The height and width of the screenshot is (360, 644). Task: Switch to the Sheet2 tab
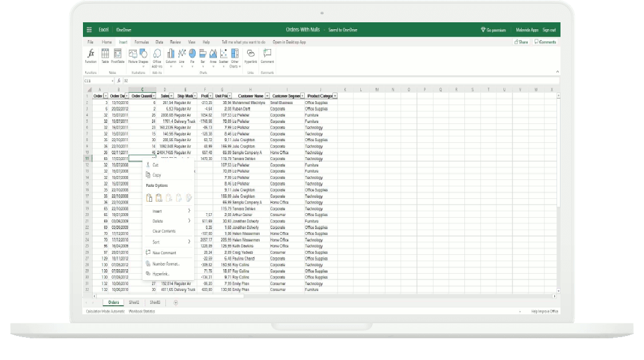(x=134, y=302)
